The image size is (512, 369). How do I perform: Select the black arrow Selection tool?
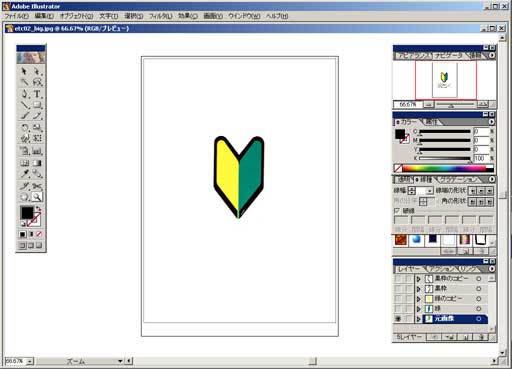coord(25,71)
